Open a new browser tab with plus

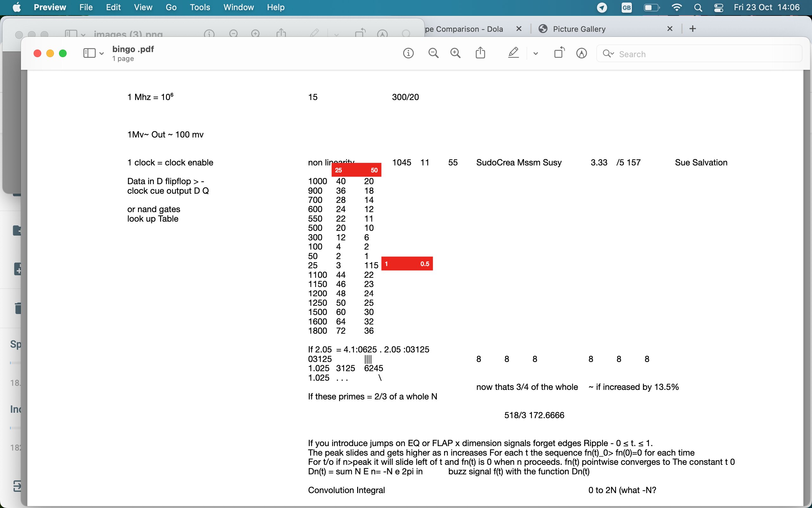692,29
